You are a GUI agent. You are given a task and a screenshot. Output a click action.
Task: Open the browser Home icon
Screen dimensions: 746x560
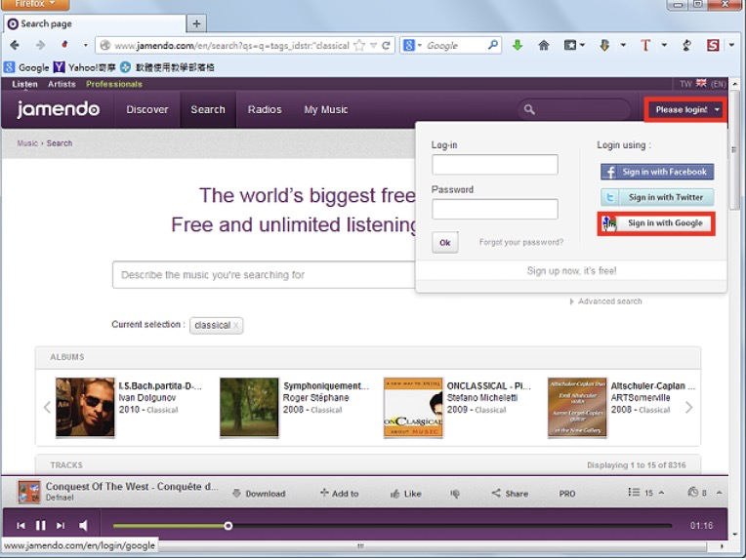[x=543, y=46]
